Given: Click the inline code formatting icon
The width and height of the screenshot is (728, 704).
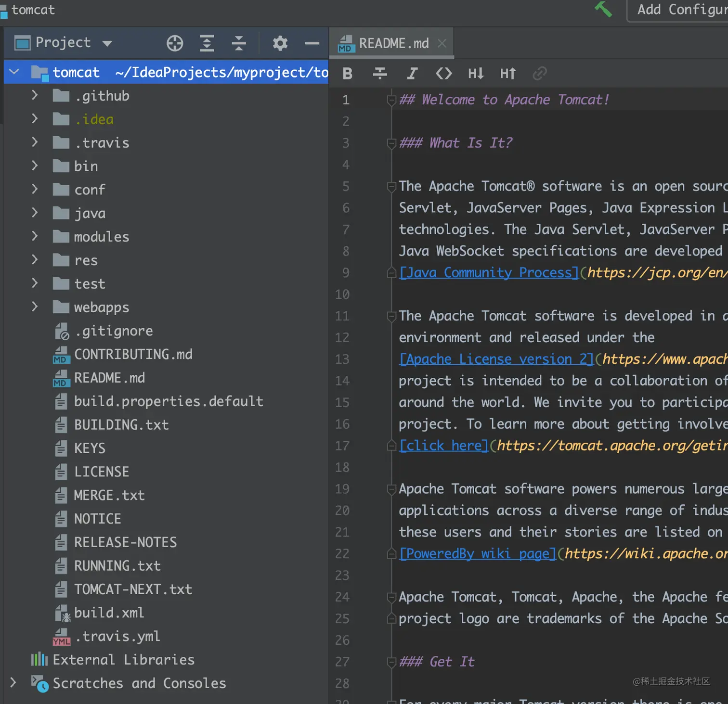Looking at the screenshot, I should (x=443, y=74).
